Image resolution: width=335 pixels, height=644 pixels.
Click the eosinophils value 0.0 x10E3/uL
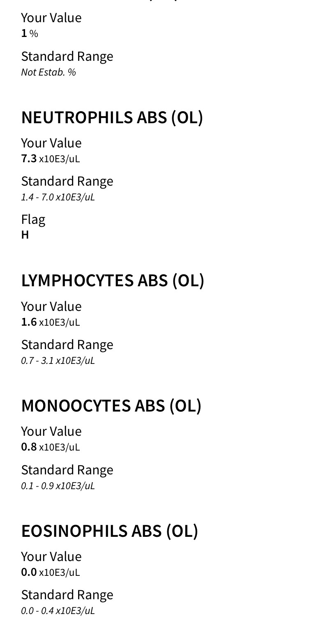pos(50,572)
